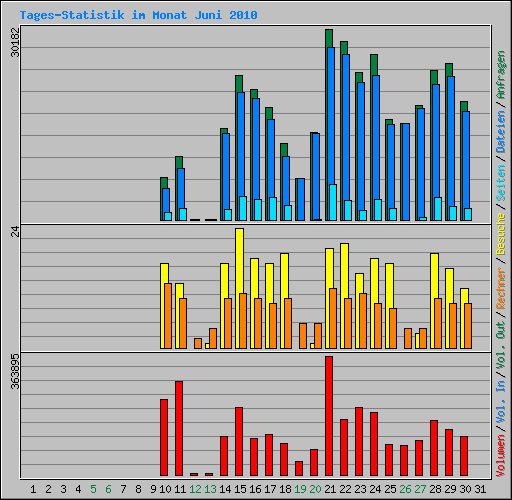Click the 'Volumen' legend label

pyautogui.click(x=501, y=456)
